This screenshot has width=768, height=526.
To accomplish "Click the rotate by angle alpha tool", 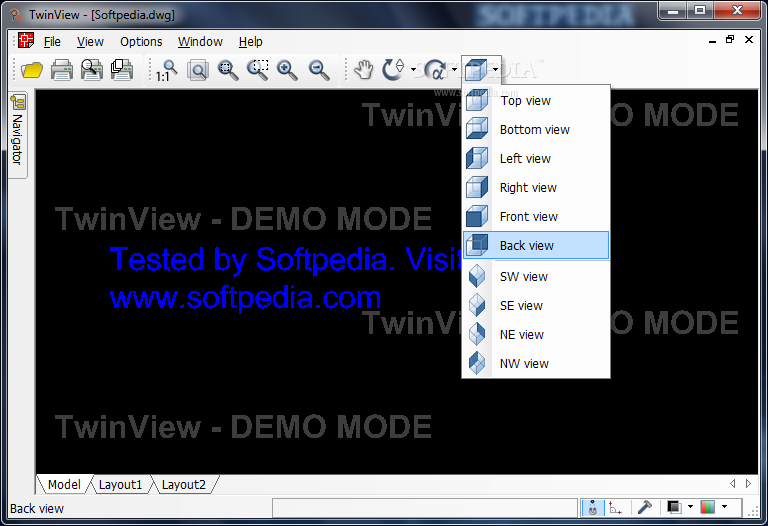I will [435, 70].
